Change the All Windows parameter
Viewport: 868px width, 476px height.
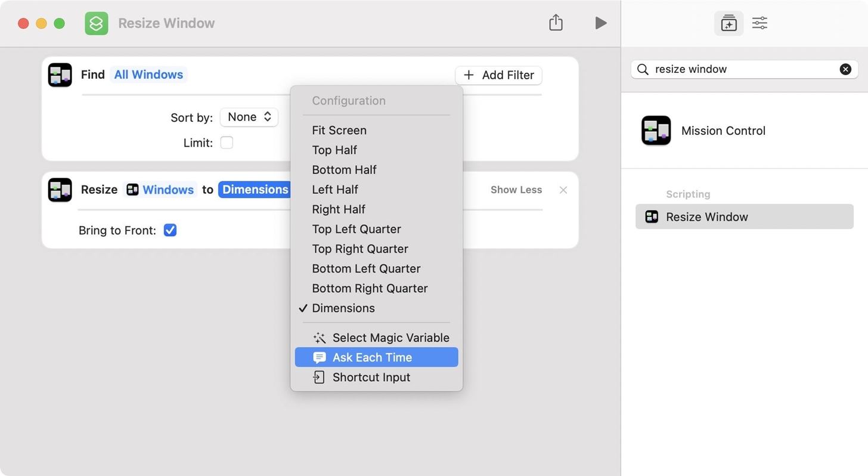pos(148,75)
